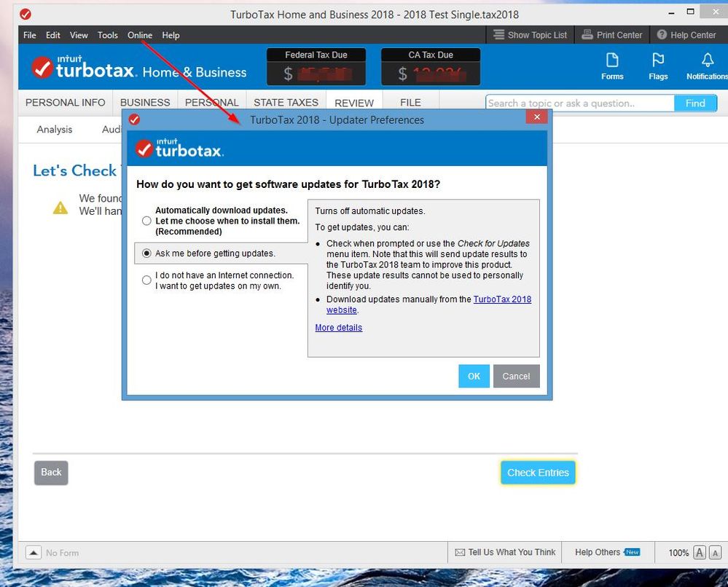This screenshot has width=728, height=587.
Task: Switch to the BUSINESS tab
Action: [145, 103]
